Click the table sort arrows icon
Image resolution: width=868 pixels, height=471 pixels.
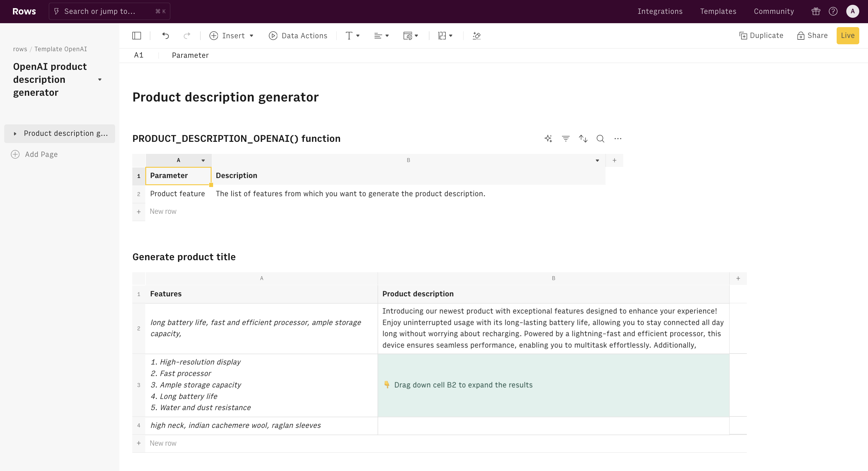pyautogui.click(x=583, y=139)
